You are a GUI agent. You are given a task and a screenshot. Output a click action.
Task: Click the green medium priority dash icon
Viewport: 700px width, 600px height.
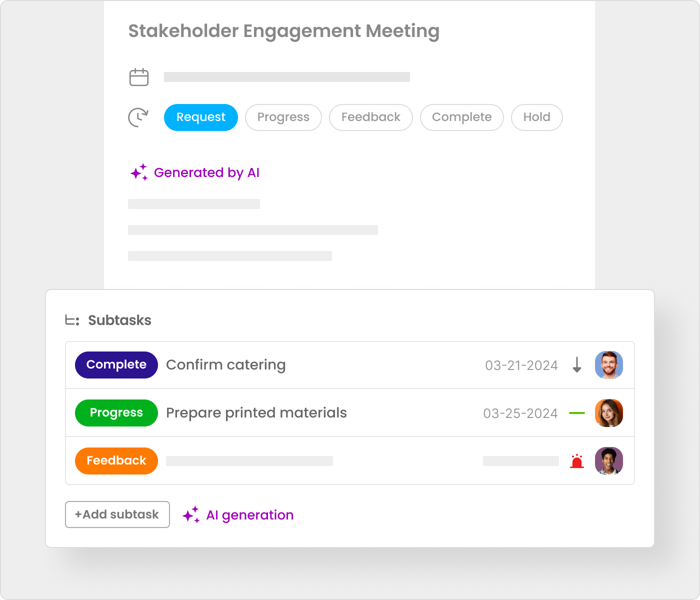pos(577,413)
